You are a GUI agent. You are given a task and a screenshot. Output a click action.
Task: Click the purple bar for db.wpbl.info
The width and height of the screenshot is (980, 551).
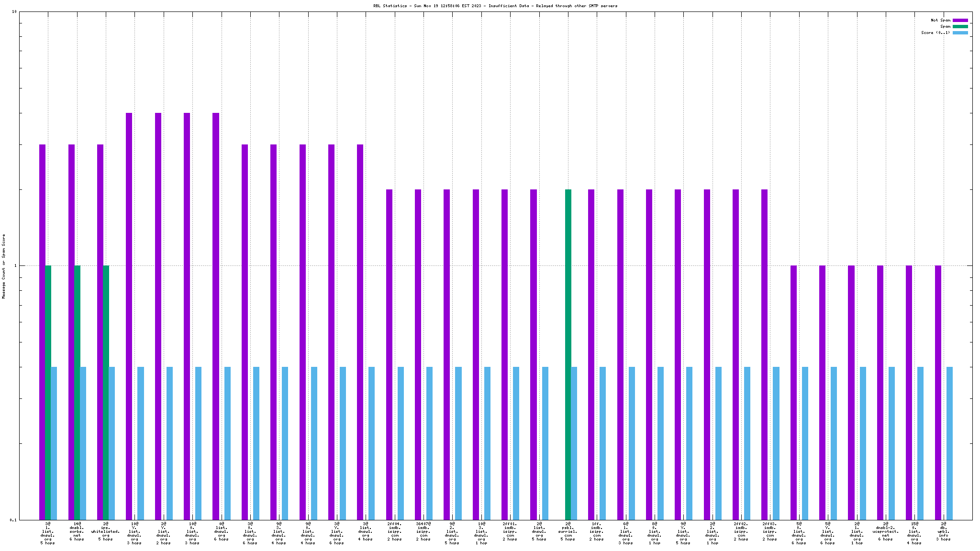[938, 392]
